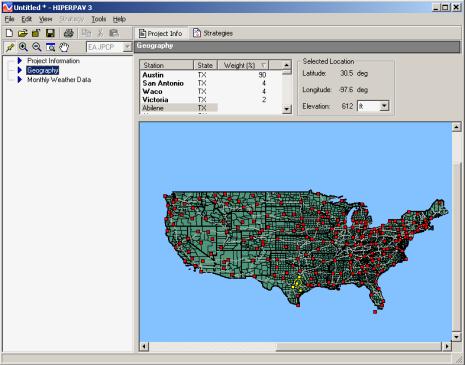Select the San Antonio station row
The width and height of the screenshot is (465, 365).
211,83
